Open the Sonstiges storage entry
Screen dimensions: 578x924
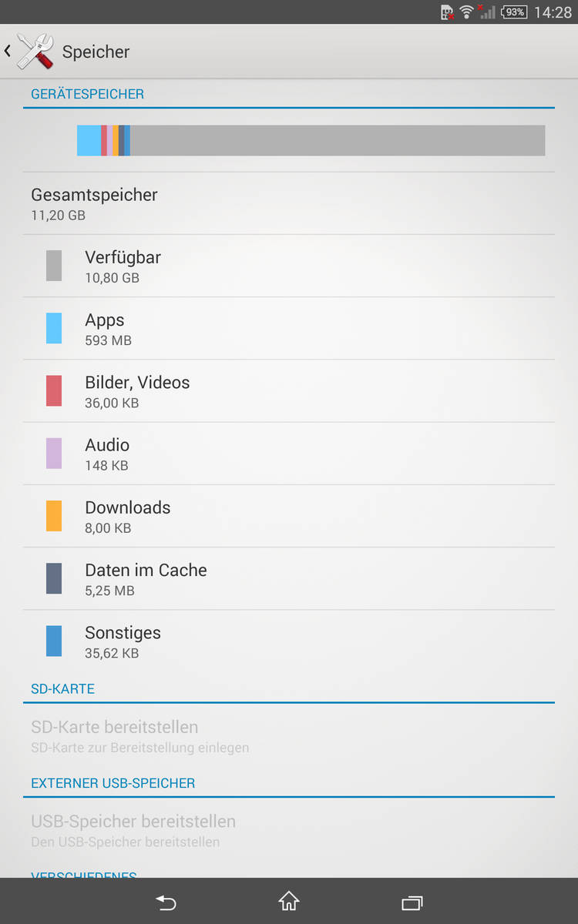click(x=289, y=641)
